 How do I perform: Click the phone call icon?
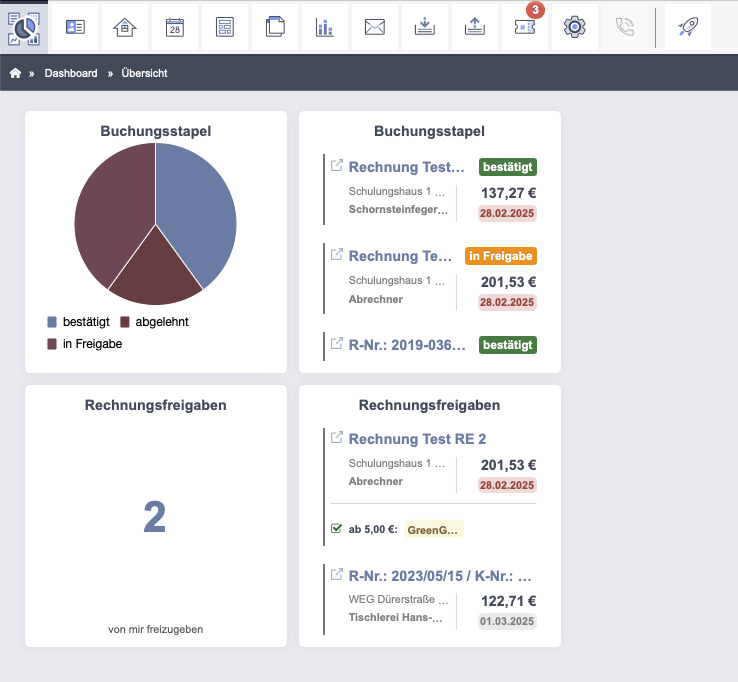[x=625, y=27]
